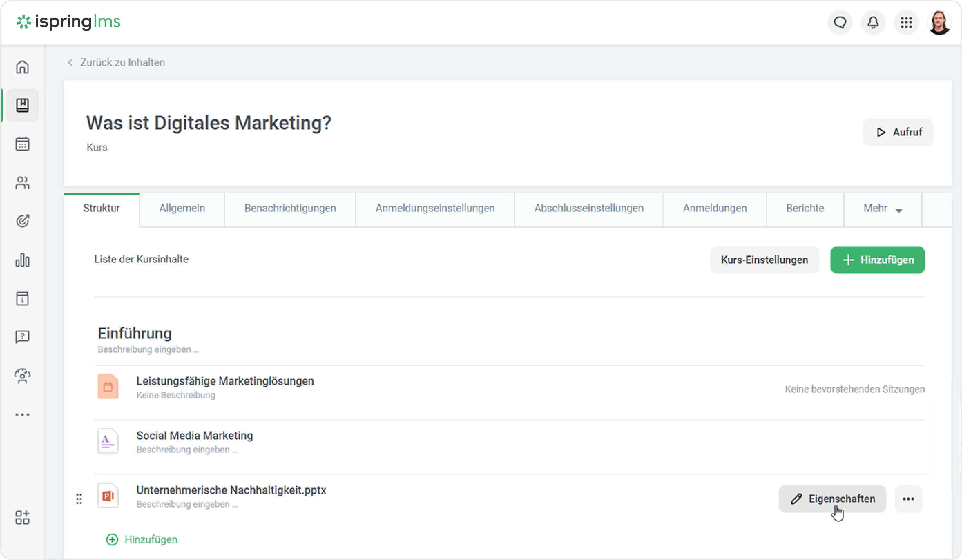Switch to the Benachrichtigungen tab
Image resolution: width=962 pixels, height=560 pixels.
290,209
